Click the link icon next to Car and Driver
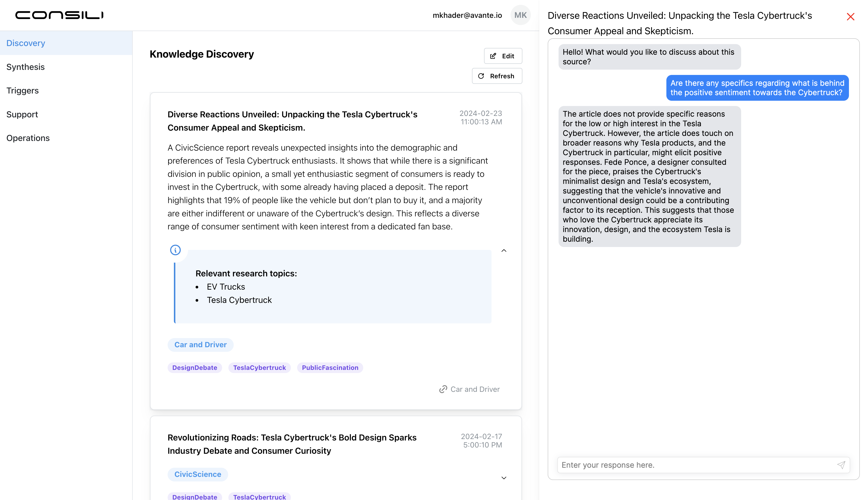 pos(443,389)
